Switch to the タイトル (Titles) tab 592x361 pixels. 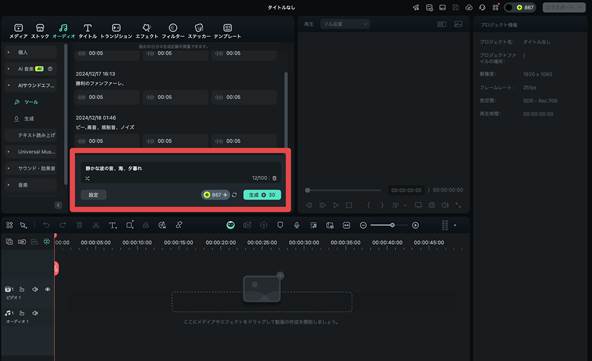pos(88,31)
